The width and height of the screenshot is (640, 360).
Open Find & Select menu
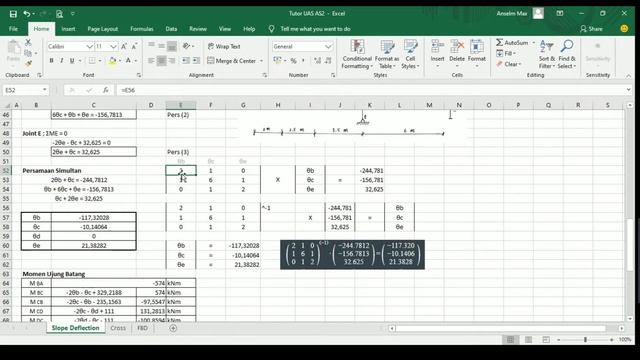tap(567, 55)
